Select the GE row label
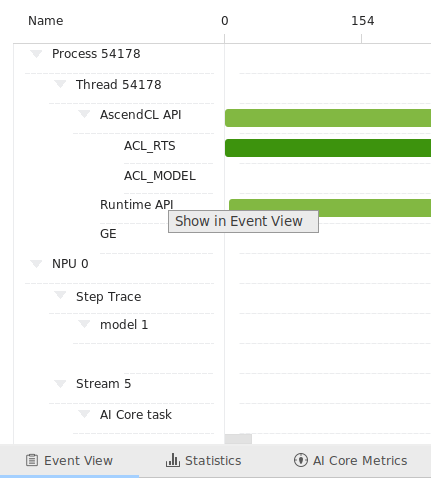The width and height of the screenshot is (431, 479). click(x=108, y=234)
